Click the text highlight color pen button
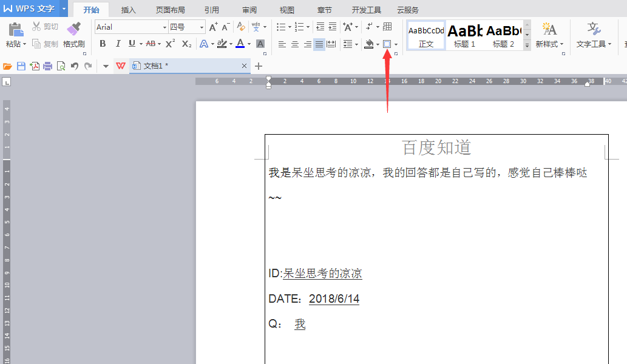The width and height of the screenshot is (627, 364). tap(222, 44)
